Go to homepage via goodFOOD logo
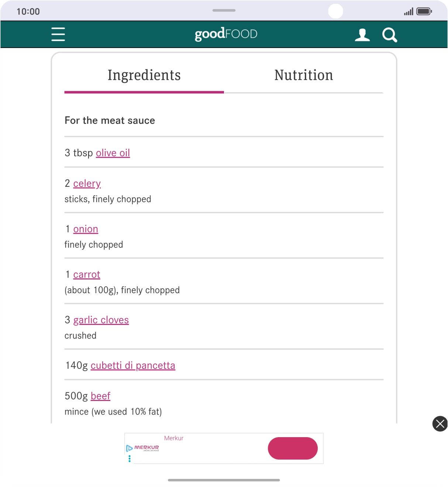This screenshot has height=487, width=448. tap(226, 34)
